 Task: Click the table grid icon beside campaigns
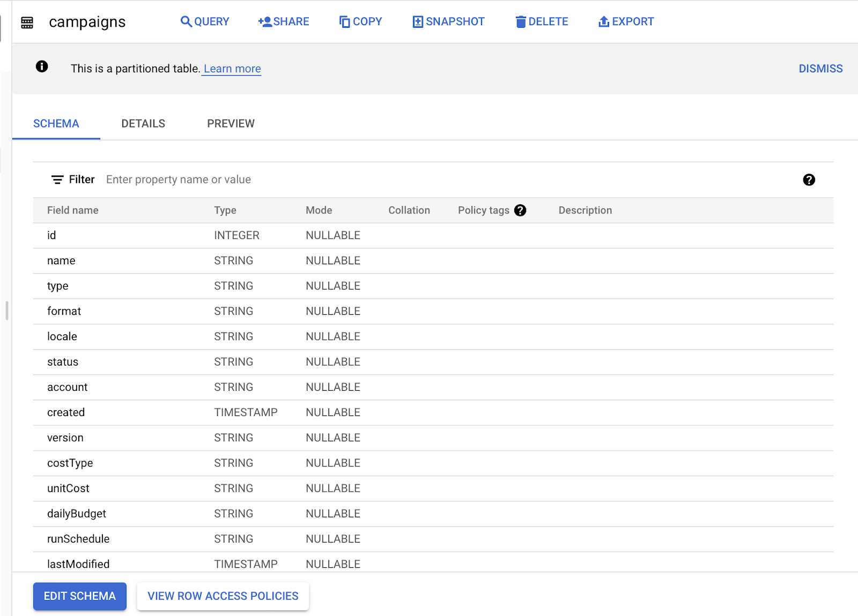[x=27, y=22]
